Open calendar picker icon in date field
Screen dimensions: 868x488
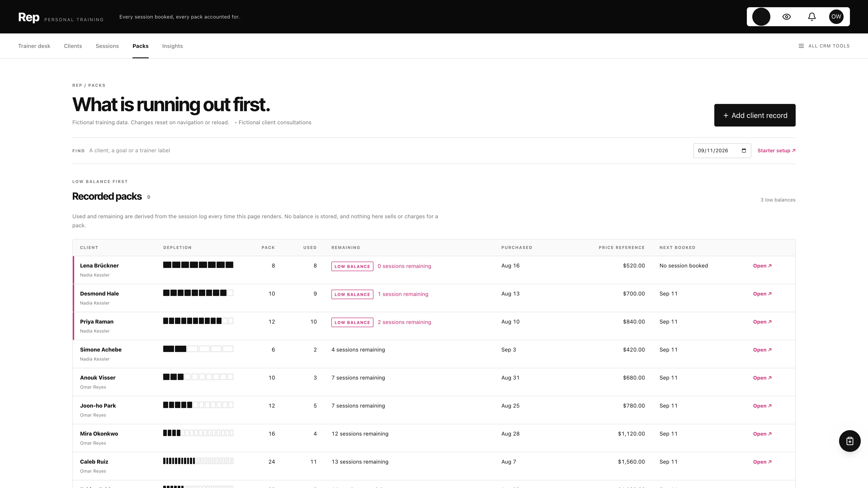click(x=744, y=150)
